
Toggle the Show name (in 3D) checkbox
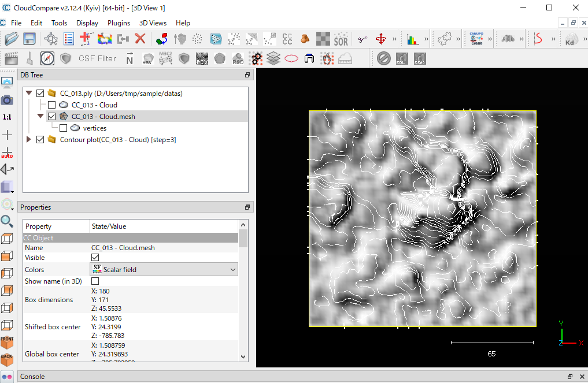pyautogui.click(x=95, y=281)
